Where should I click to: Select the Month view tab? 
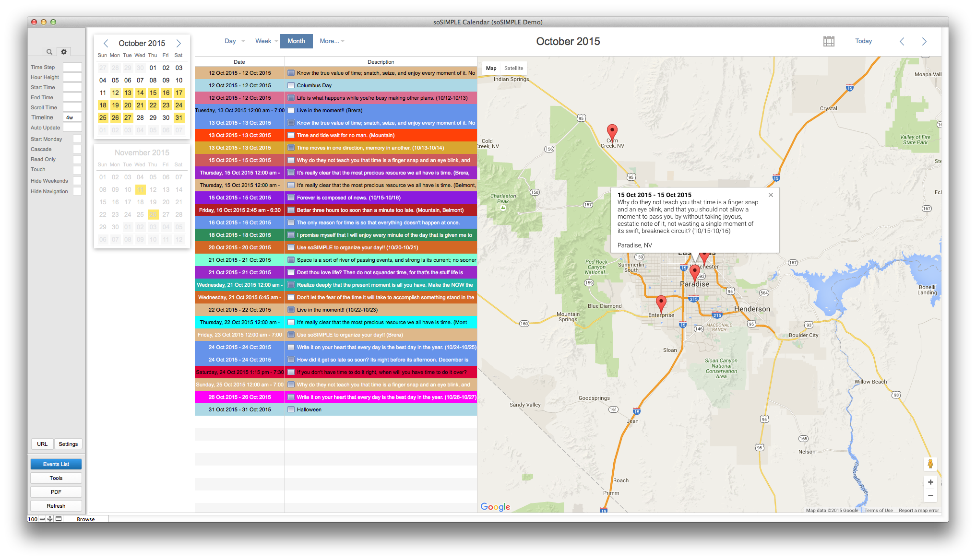[296, 41]
